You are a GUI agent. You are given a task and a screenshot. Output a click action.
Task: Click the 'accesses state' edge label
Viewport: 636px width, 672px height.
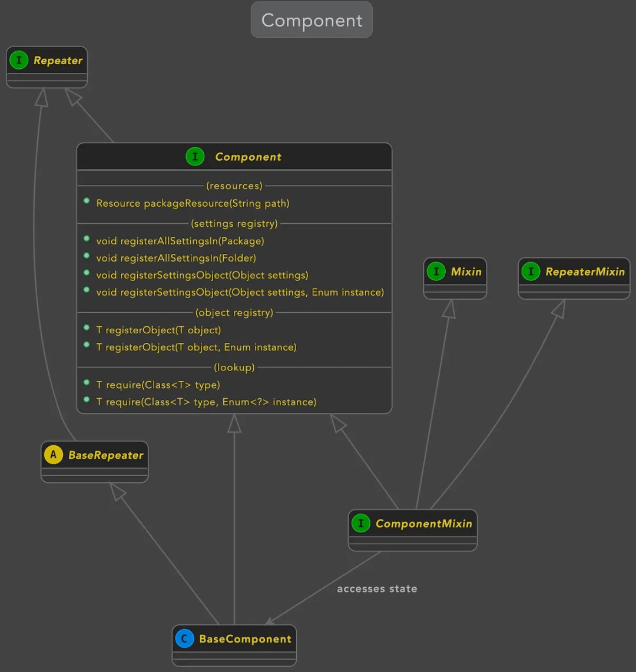pos(377,589)
